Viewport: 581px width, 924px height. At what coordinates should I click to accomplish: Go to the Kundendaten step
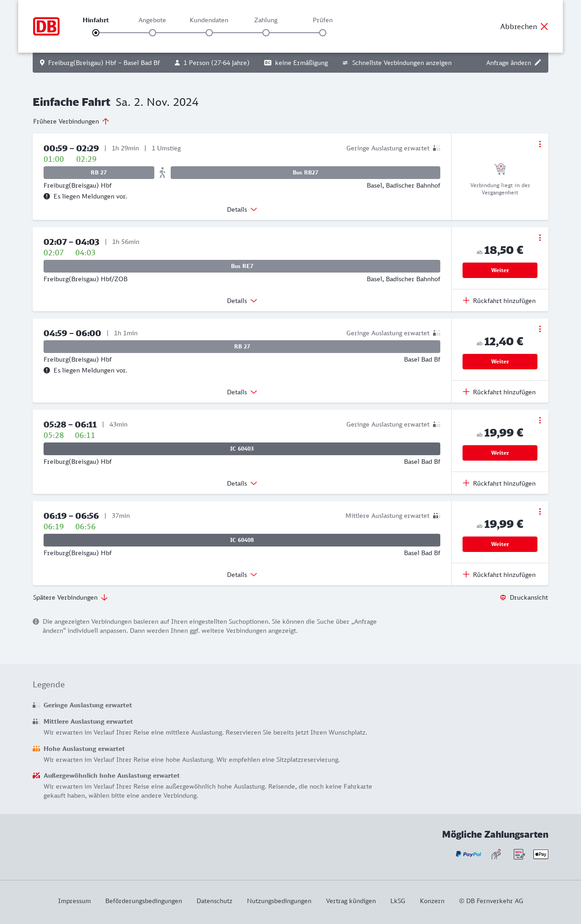click(x=209, y=32)
